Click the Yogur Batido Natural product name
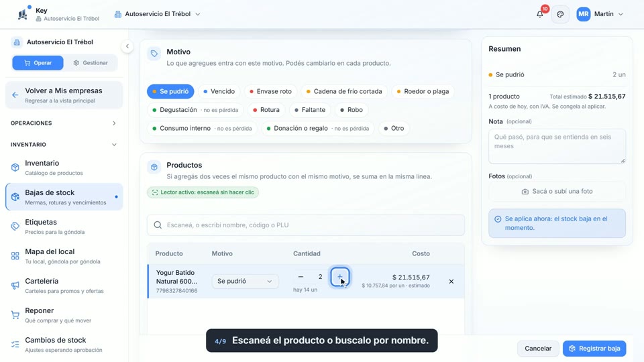This screenshot has height=362, width=644. pyautogui.click(x=176, y=277)
